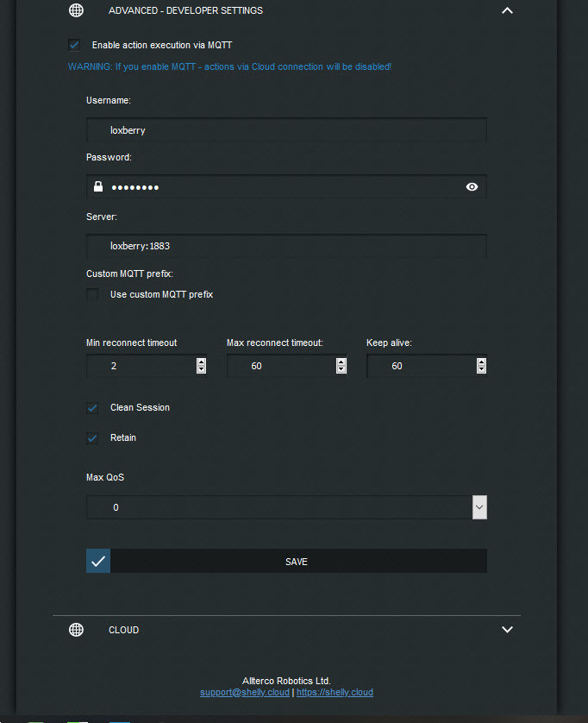
Task: Open the support@shelly.cloud email link
Action: pyautogui.click(x=244, y=692)
